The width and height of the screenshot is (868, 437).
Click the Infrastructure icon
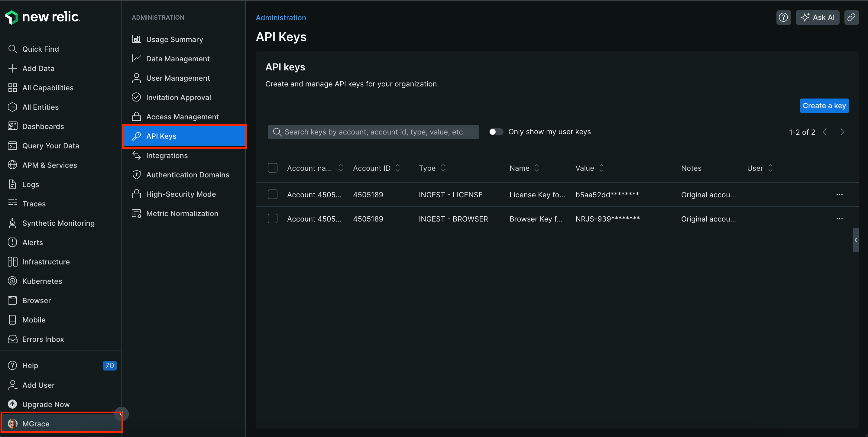(x=12, y=261)
